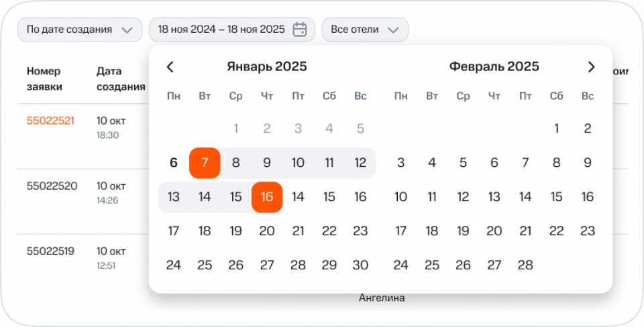Click the 'Номер заявки' column header

(x=44, y=79)
